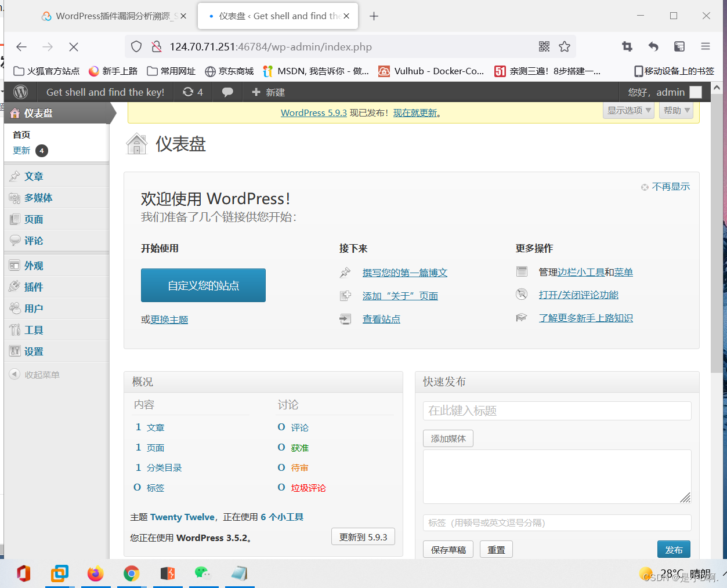Open Firefox from the Windows taskbar
This screenshot has height=588, width=727.
click(x=96, y=574)
